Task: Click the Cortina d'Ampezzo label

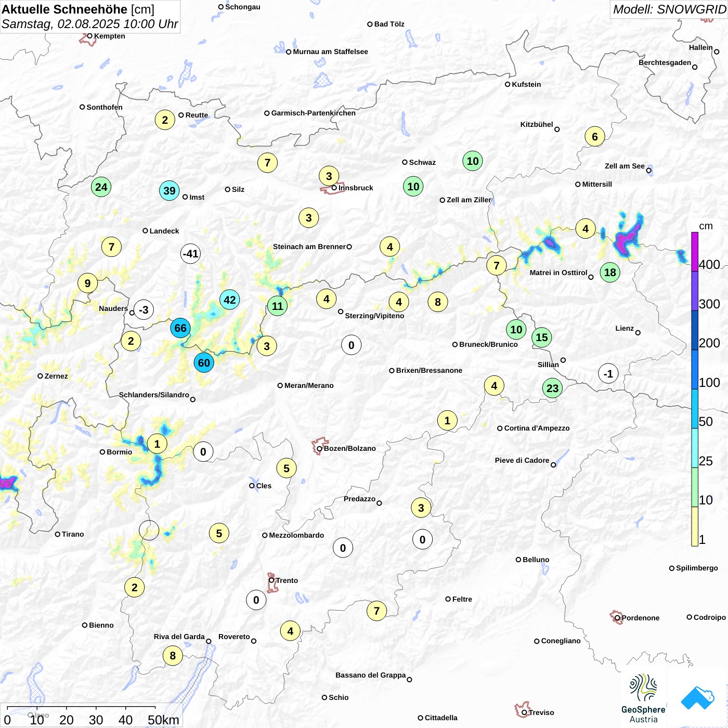Action: pos(537,428)
